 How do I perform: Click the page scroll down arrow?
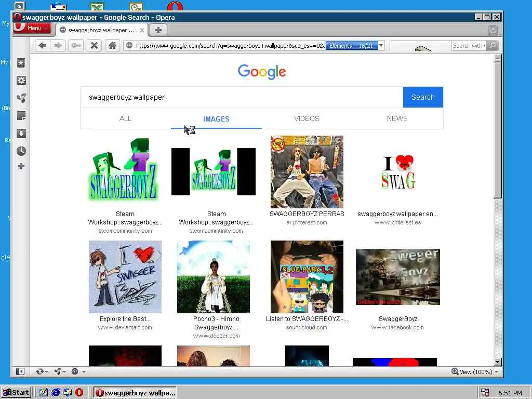click(497, 362)
